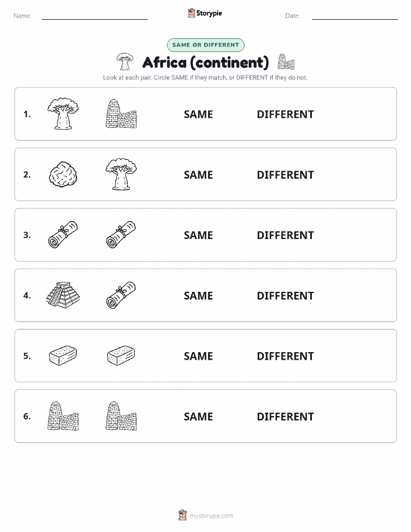This screenshot has width=411, height=532.
Task: Select DIFFERENT for question 2
Action: [285, 175]
